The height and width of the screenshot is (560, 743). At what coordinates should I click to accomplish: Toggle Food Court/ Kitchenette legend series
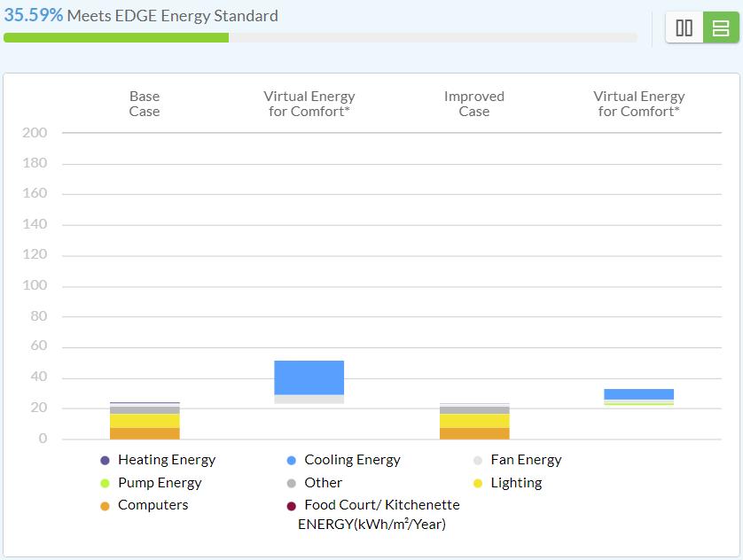point(373,505)
